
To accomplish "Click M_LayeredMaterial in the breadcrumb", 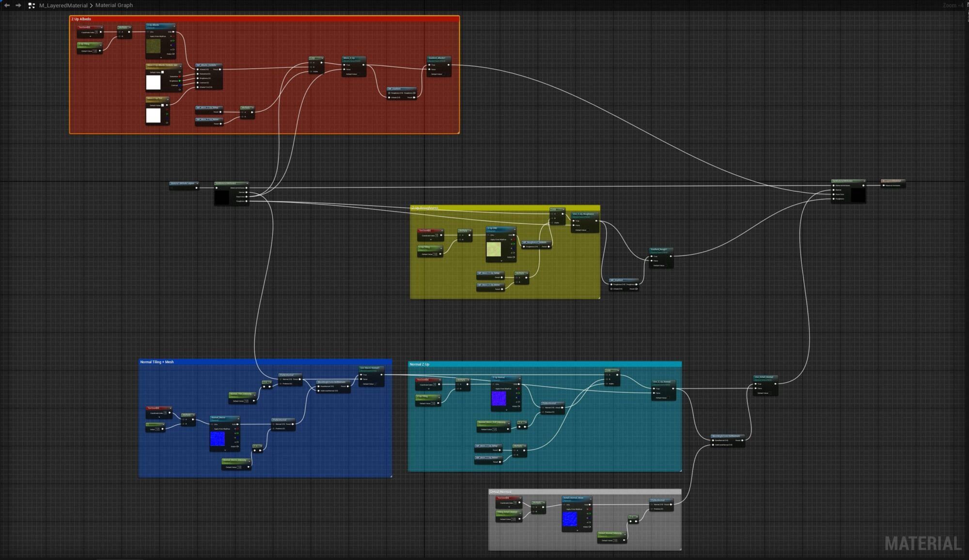I will click(63, 5).
